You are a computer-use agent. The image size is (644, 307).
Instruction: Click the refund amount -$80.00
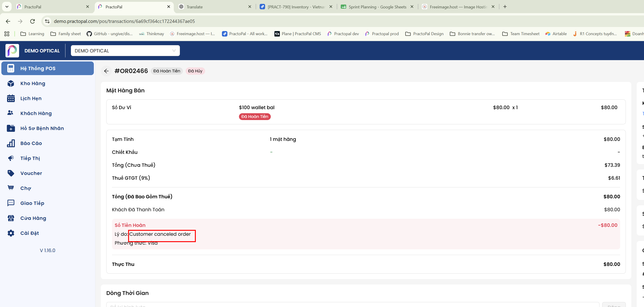[607, 225]
